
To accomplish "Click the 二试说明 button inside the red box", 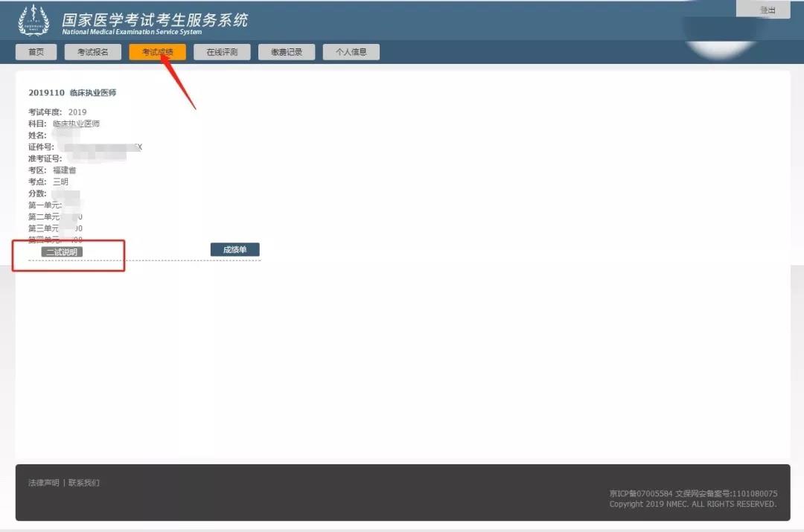I will click(63, 251).
